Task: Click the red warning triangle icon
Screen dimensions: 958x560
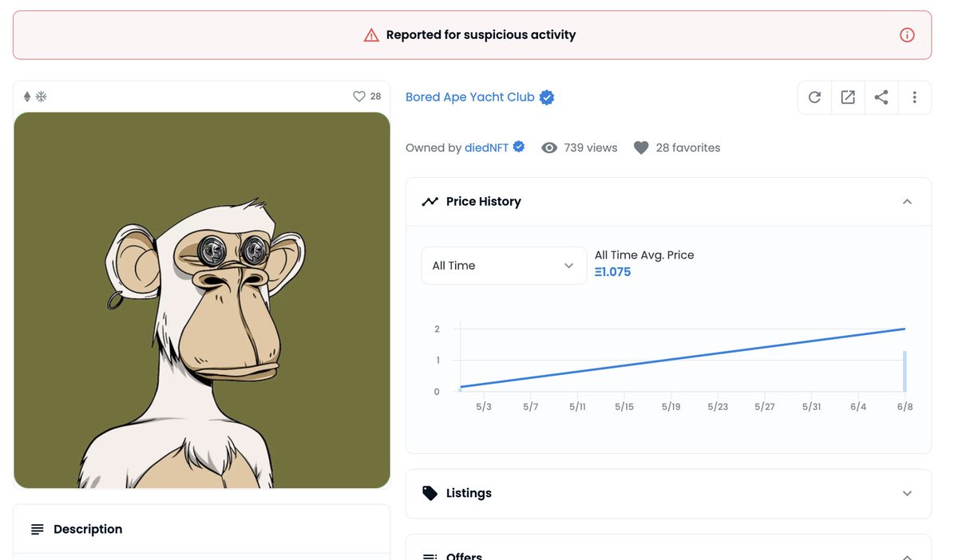Action: tap(371, 35)
